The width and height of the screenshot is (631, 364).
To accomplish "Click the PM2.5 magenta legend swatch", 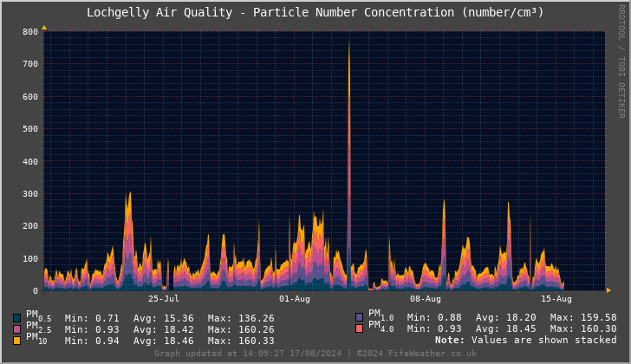I will (17, 329).
